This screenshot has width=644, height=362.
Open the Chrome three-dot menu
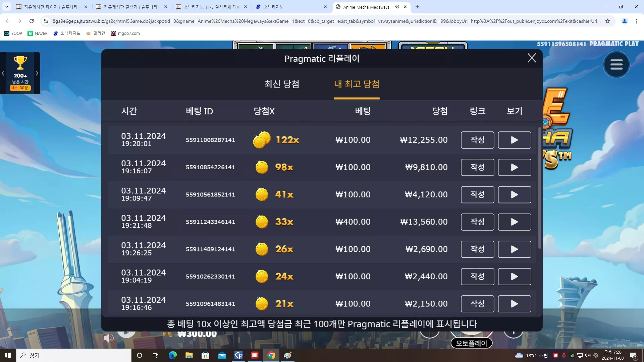click(x=637, y=21)
